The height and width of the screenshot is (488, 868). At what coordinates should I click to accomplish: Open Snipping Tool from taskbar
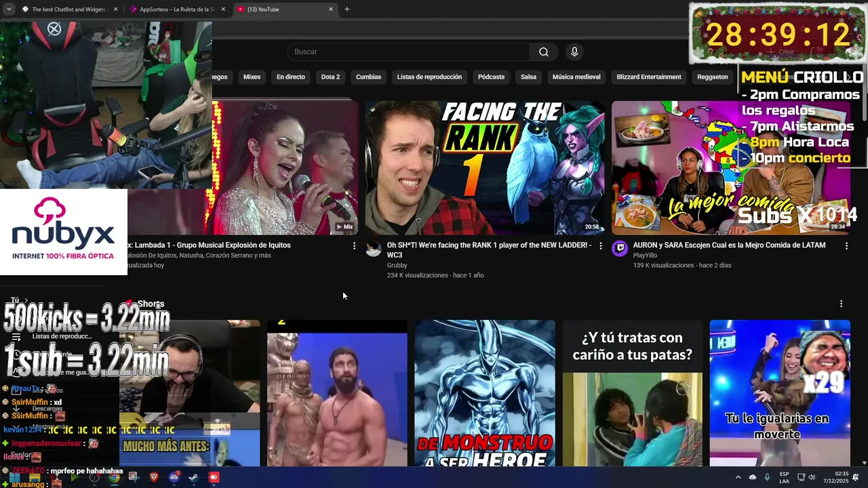(x=134, y=478)
